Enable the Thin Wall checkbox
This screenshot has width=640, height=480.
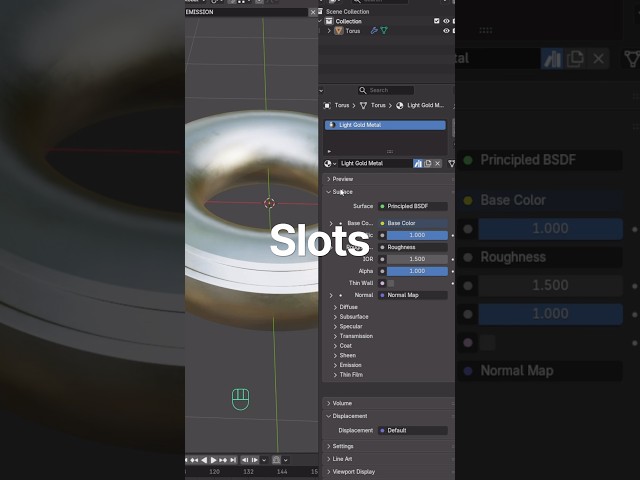[x=391, y=283]
